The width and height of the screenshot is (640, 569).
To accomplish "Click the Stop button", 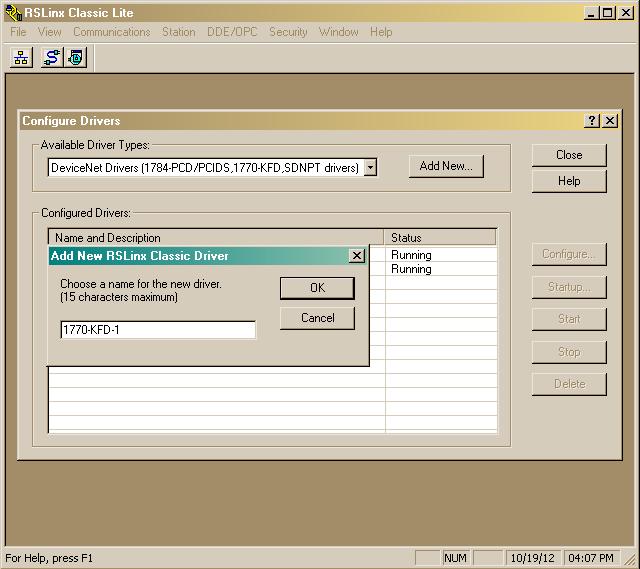I will click(x=569, y=352).
